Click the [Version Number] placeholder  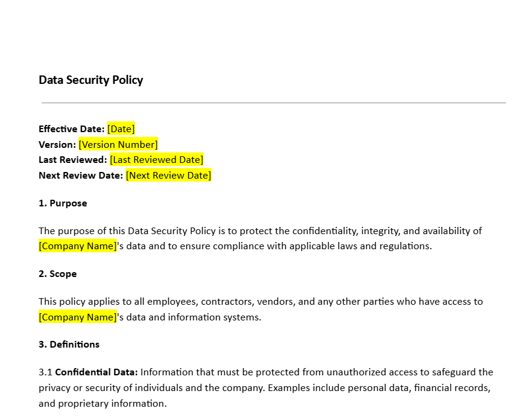(x=118, y=144)
